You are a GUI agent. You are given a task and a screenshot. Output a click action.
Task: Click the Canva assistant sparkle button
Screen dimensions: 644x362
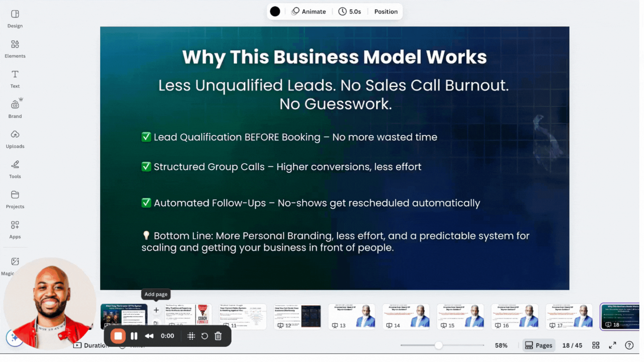click(14, 338)
